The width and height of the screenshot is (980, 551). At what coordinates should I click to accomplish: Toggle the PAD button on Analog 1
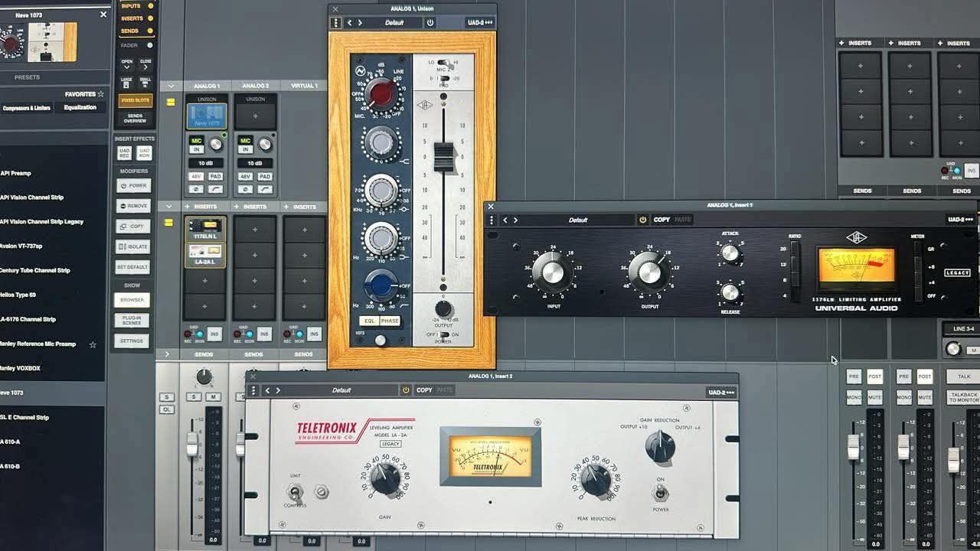pyautogui.click(x=216, y=176)
